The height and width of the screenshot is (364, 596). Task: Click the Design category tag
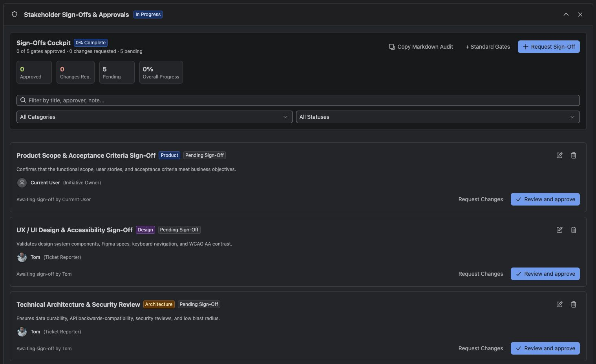145,230
